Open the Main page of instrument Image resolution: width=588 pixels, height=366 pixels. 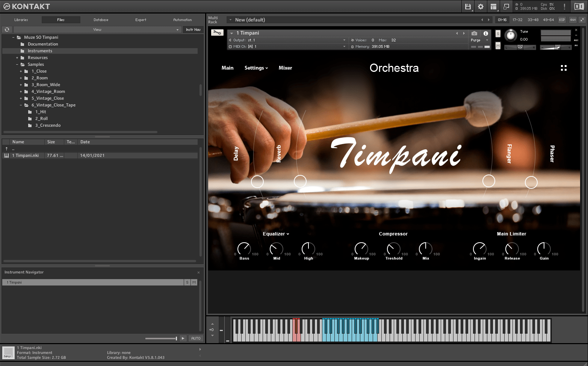click(x=227, y=68)
